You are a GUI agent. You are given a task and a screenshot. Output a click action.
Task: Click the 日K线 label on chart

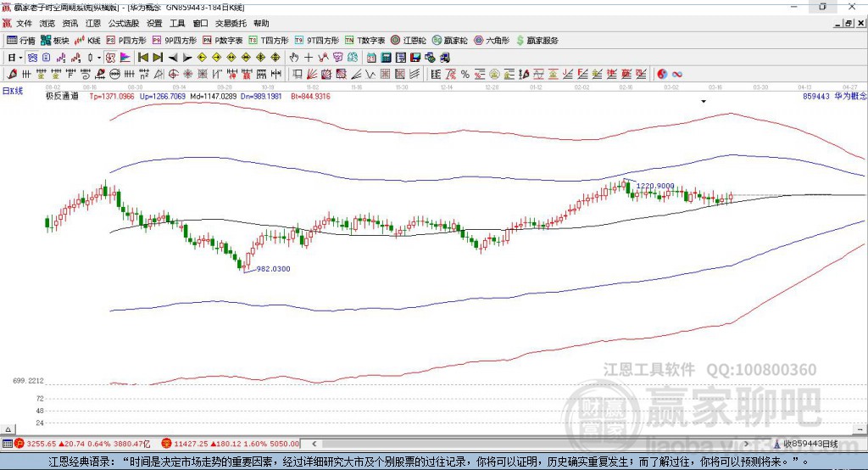pos(13,91)
